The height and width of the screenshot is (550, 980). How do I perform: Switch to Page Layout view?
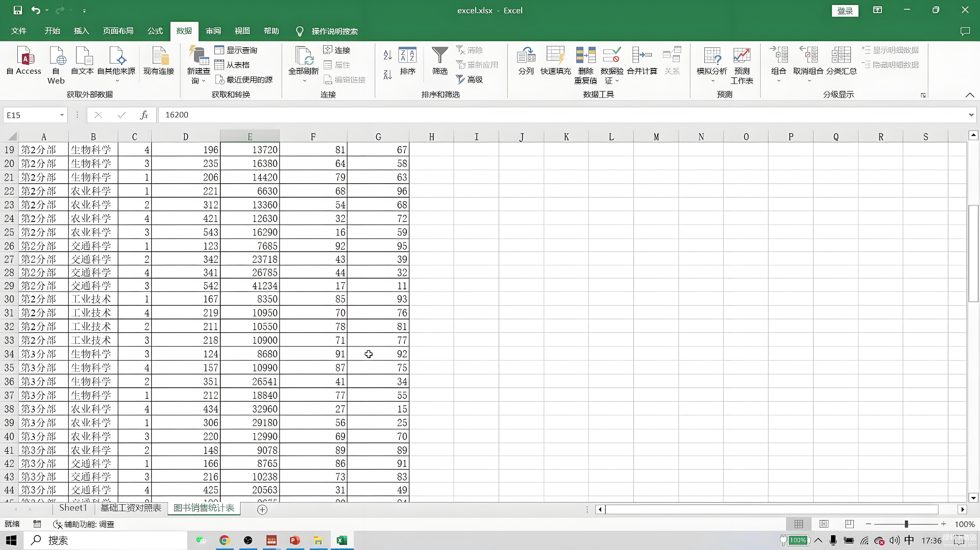pos(824,524)
